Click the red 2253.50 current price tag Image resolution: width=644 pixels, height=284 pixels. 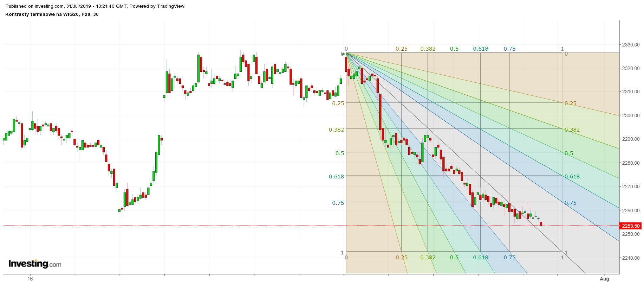(631, 226)
